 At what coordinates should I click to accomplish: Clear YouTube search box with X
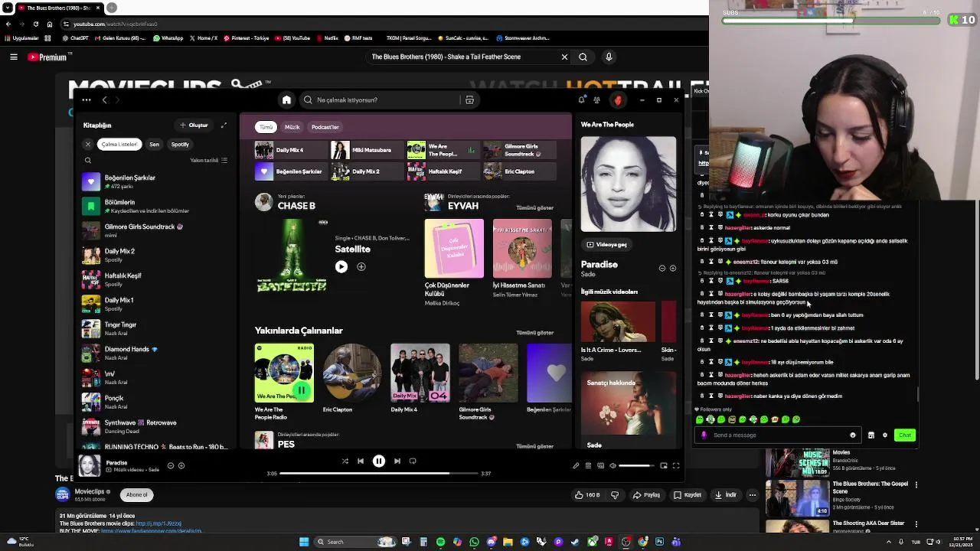pos(564,57)
